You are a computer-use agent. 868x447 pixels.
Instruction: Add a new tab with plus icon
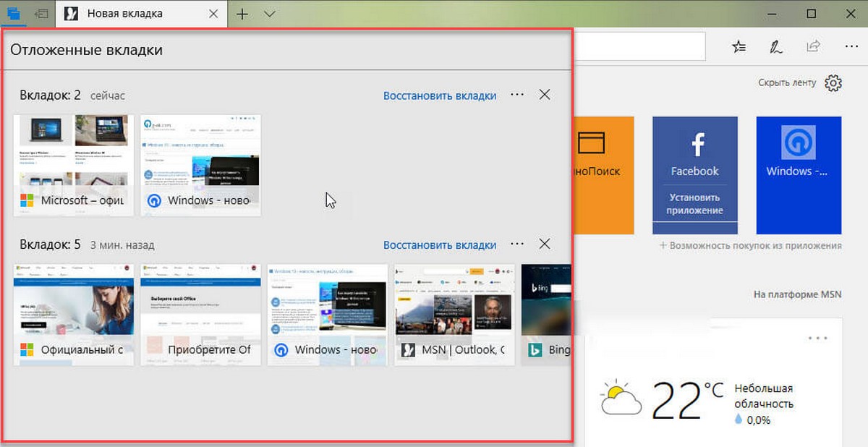pos(242,14)
